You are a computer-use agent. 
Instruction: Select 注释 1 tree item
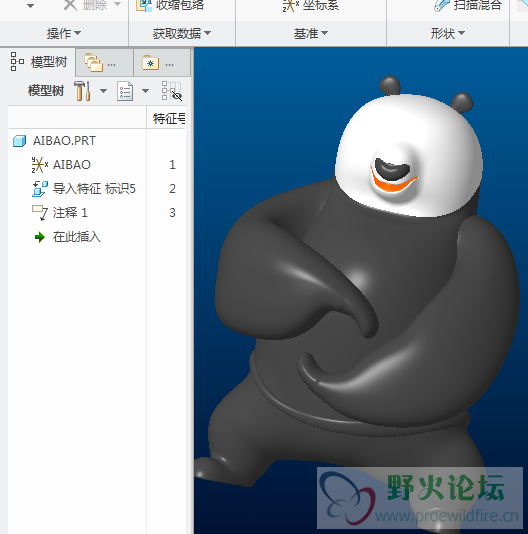[x=70, y=213]
